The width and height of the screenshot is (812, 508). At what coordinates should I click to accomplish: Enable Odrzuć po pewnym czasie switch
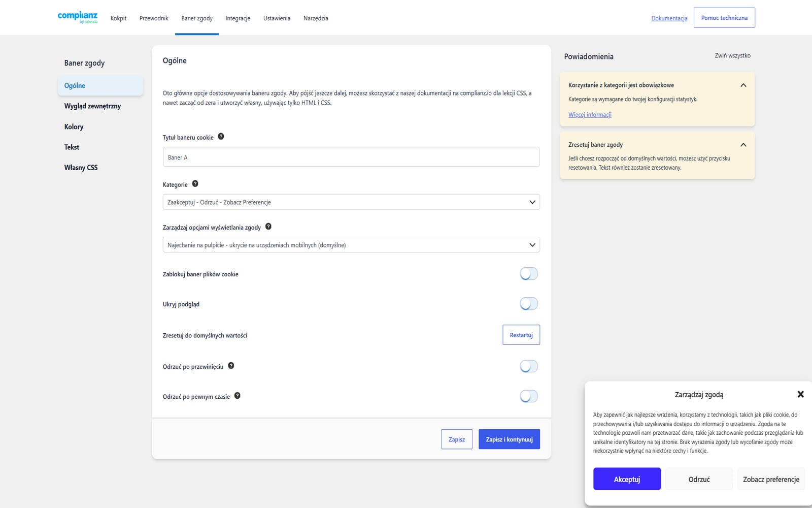click(x=529, y=396)
